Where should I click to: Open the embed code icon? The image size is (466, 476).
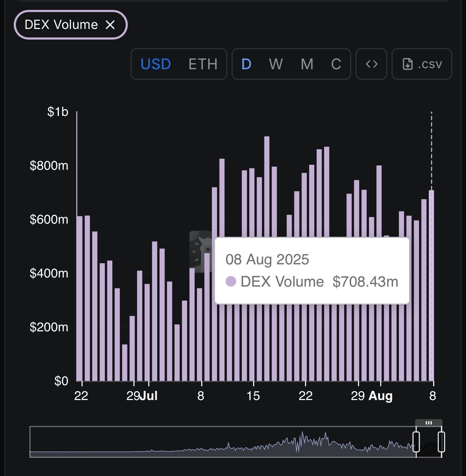(371, 64)
